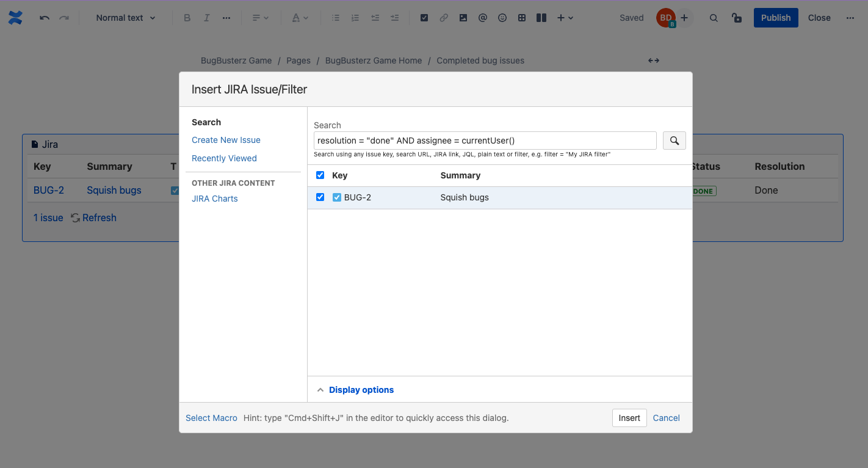This screenshot has height=468, width=868.
Task: Refresh the Jira macro table
Action: [x=94, y=218]
